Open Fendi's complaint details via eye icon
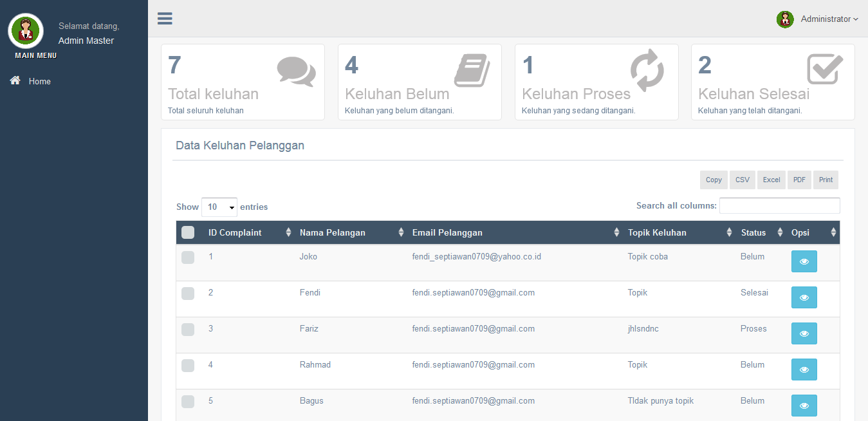The width and height of the screenshot is (868, 421). (804, 297)
